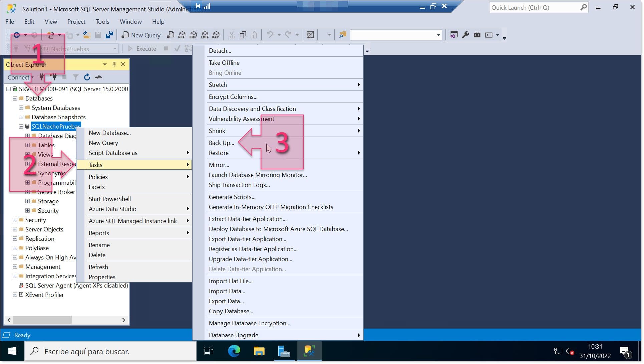Pin the Object Explorer panel
The height and width of the screenshot is (364, 644).
tap(114, 64)
